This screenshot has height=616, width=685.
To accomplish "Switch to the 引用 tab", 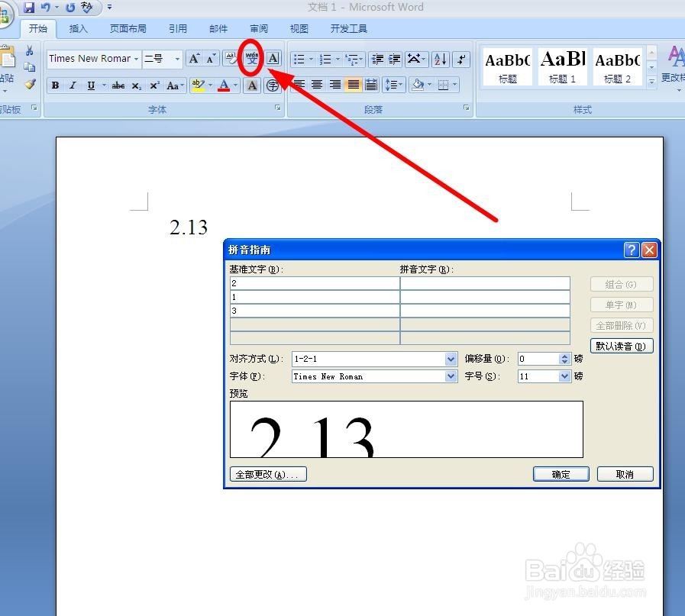I will coord(178,29).
